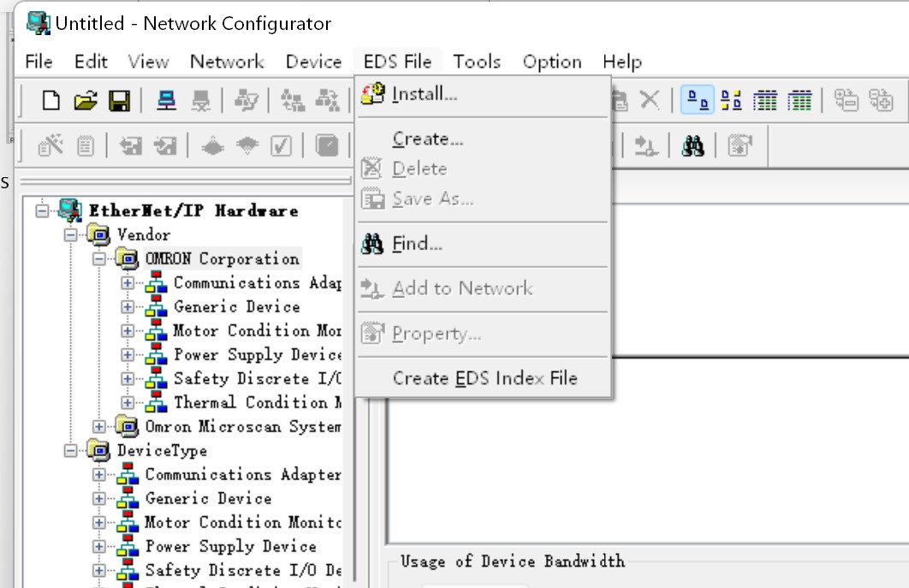Screen dimensions: 909x588
Task: Close the open EDS File menu
Action: click(x=398, y=62)
